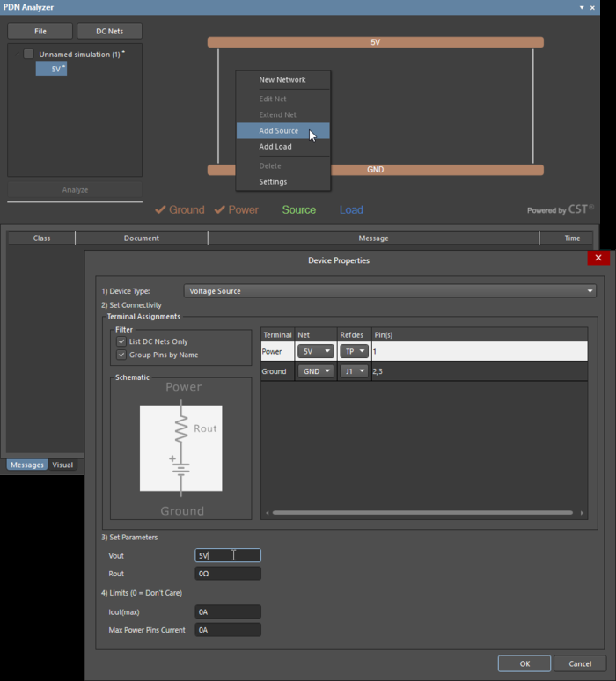Image resolution: width=616 pixels, height=681 pixels.
Task: Open the Ground terminal Net dropdown
Action: point(316,371)
